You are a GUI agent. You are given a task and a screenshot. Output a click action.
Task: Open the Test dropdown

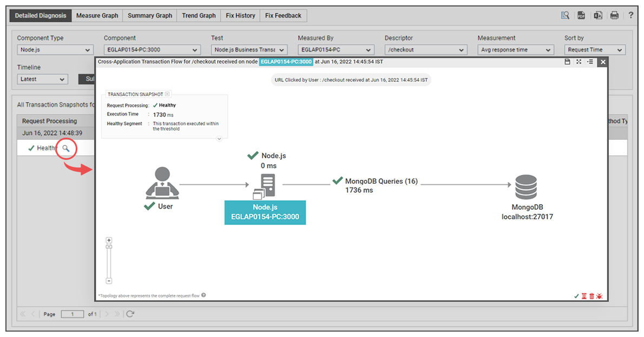[x=249, y=50]
